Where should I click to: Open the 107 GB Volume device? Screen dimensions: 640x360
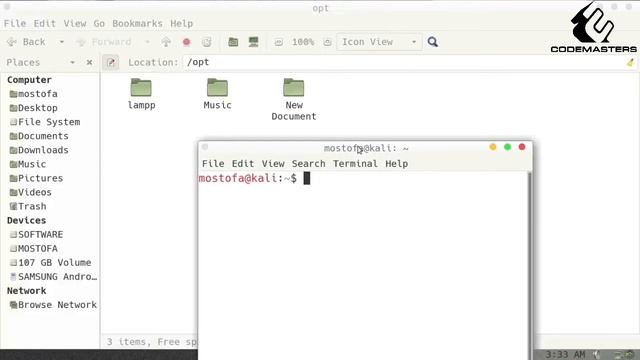pyautogui.click(x=50, y=262)
